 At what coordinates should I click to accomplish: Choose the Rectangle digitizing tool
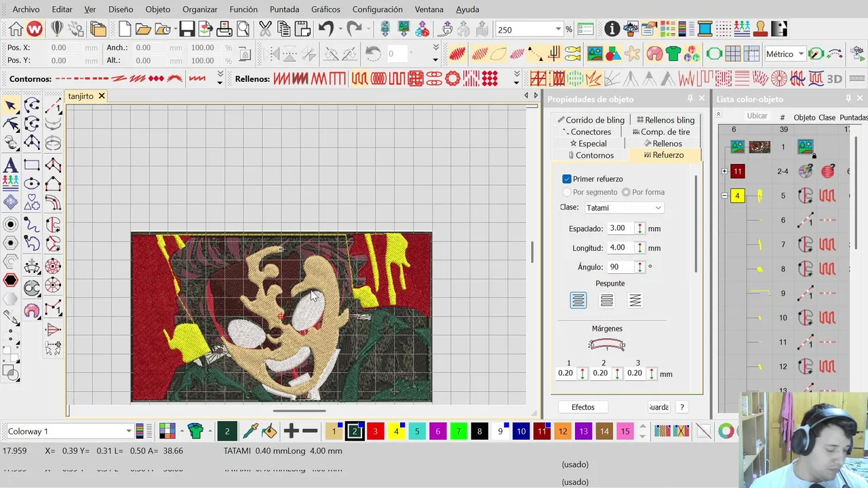[32, 165]
